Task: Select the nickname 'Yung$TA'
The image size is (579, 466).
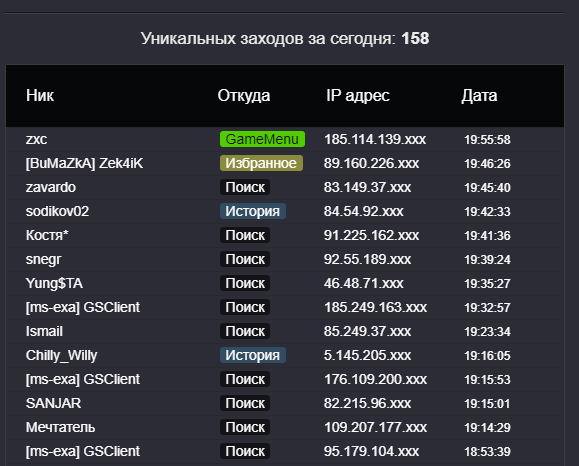Action: [x=54, y=283]
